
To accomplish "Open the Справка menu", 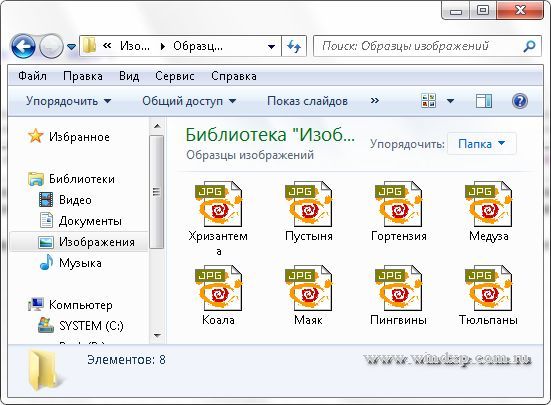I will click(x=234, y=76).
